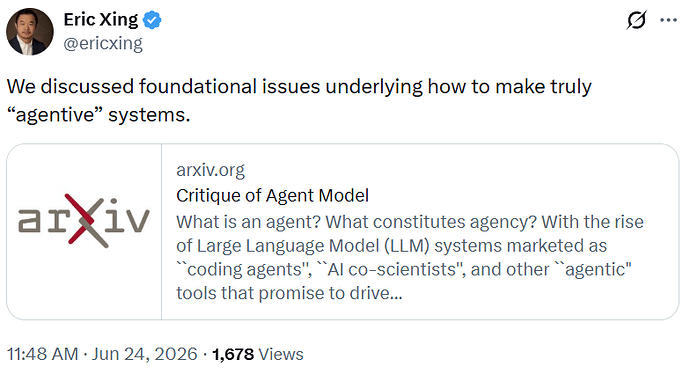Open the three-dot More options menu
The image size is (690, 374).
pyautogui.click(x=668, y=20)
